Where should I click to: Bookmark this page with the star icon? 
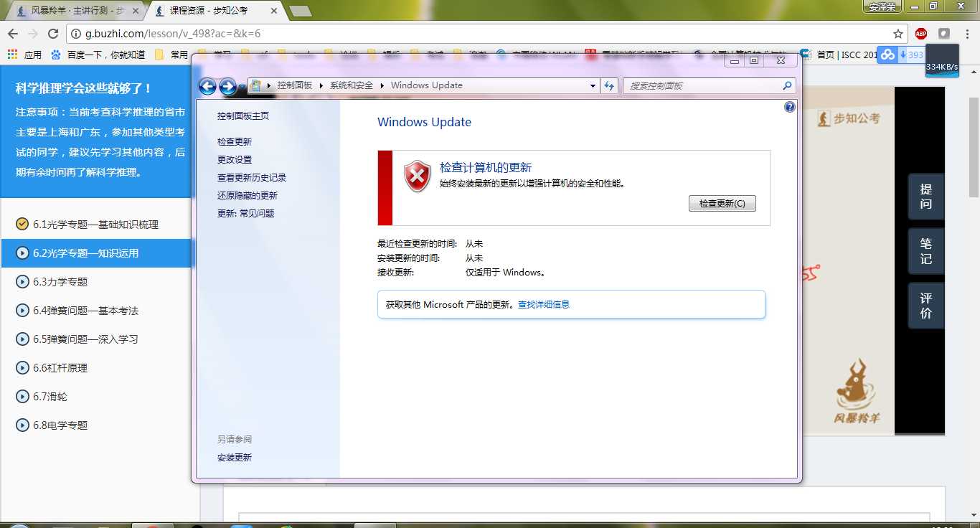point(897,34)
